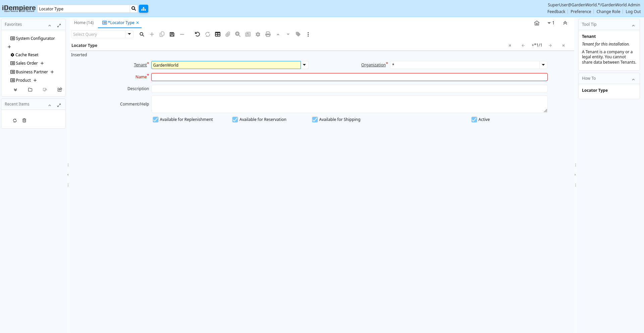The image size is (644, 333).
Task: Toggle Available for Reservation checkbox
Action: pyautogui.click(x=235, y=120)
